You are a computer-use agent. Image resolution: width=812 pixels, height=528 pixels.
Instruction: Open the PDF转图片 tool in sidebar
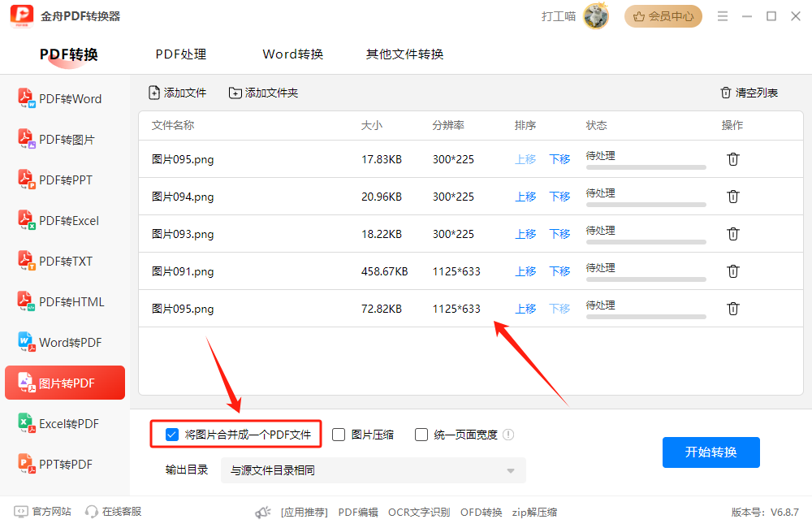[x=65, y=139]
